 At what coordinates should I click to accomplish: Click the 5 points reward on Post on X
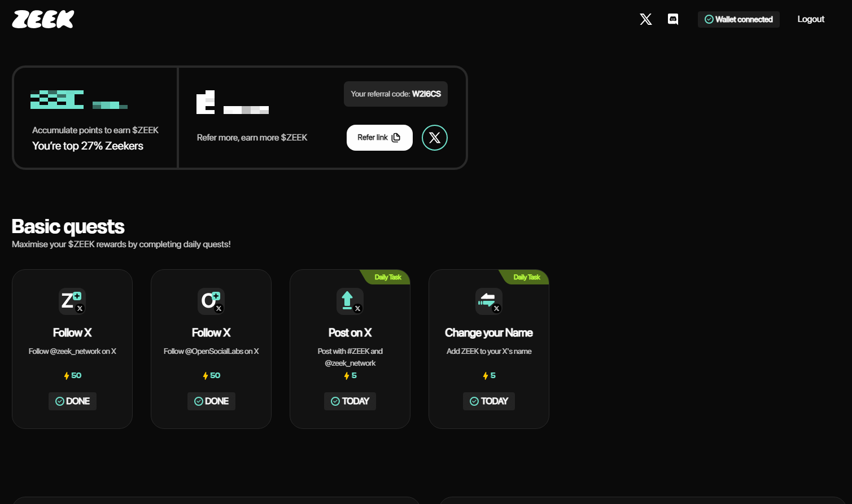click(350, 375)
